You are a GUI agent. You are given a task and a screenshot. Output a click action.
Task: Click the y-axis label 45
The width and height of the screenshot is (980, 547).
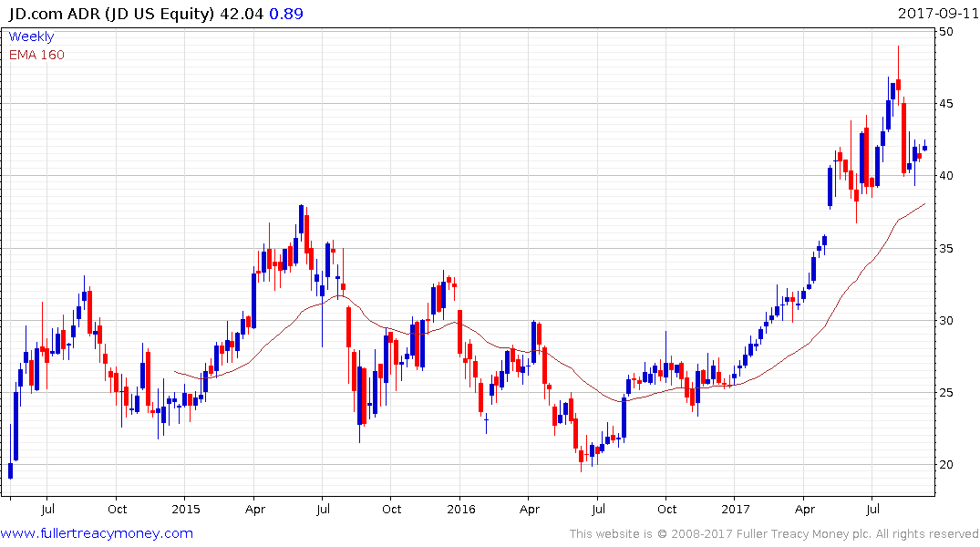[x=946, y=104]
